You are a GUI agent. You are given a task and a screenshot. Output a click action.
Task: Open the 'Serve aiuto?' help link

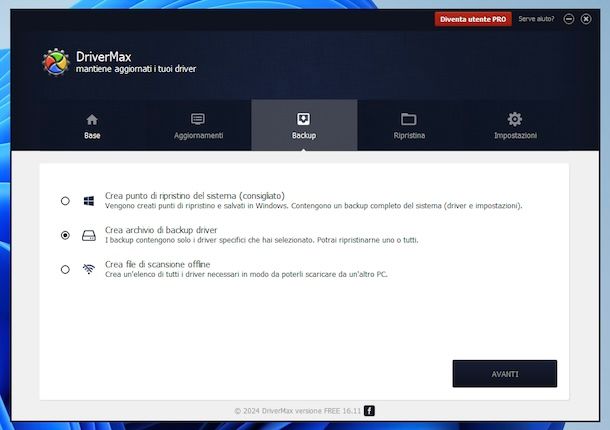point(536,19)
